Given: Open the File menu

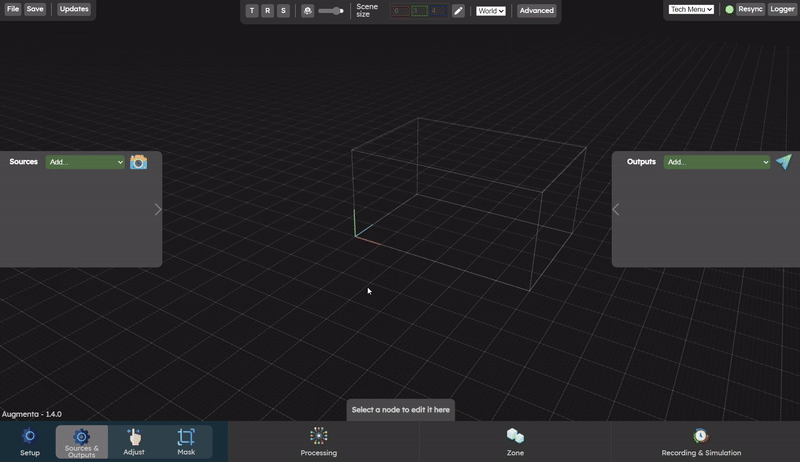Looking at the screenshot, I should coord(13,9).
